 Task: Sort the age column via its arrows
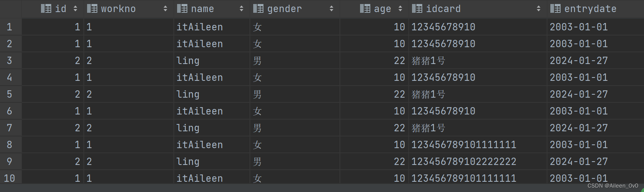coord(400,9)
